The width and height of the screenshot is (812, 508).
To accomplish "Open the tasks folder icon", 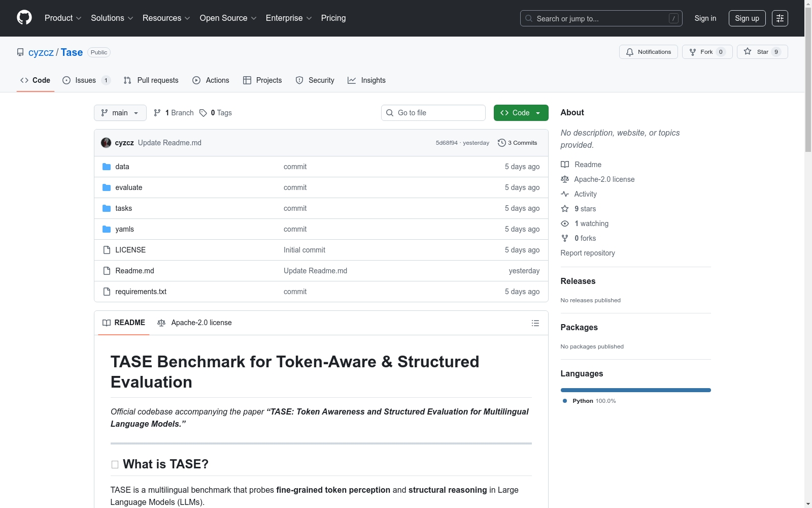I will coord(107,208).
